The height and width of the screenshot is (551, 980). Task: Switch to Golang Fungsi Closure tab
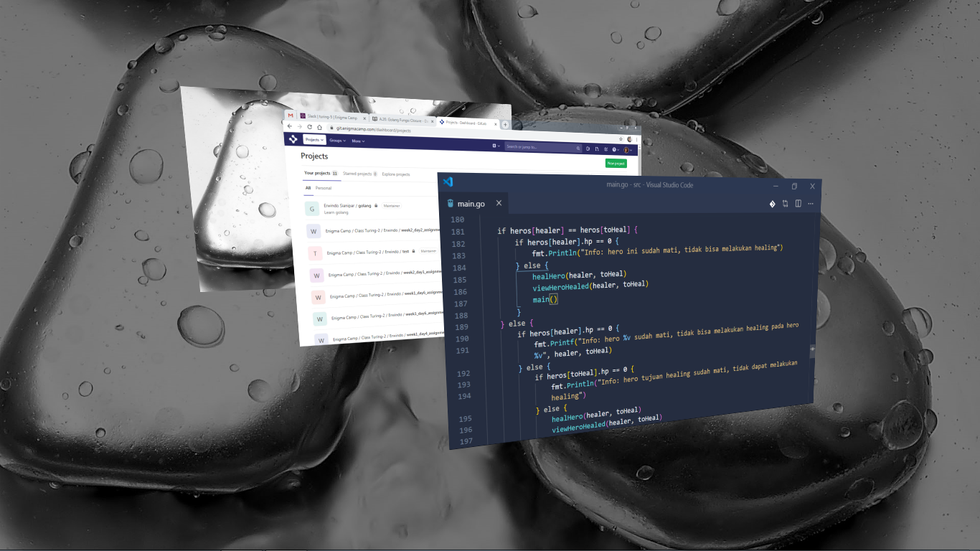402,119
